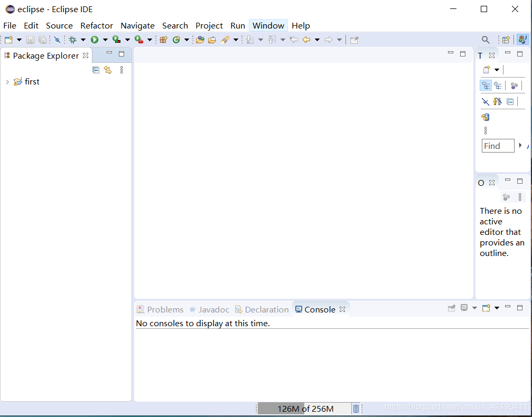Run the program with green play button
Image resolution: width=532 pixels, height=417 pixels.
95,40
